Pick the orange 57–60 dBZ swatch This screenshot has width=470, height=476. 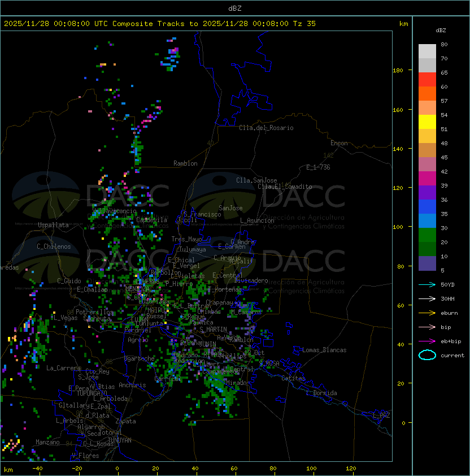(x=427, y=93)
